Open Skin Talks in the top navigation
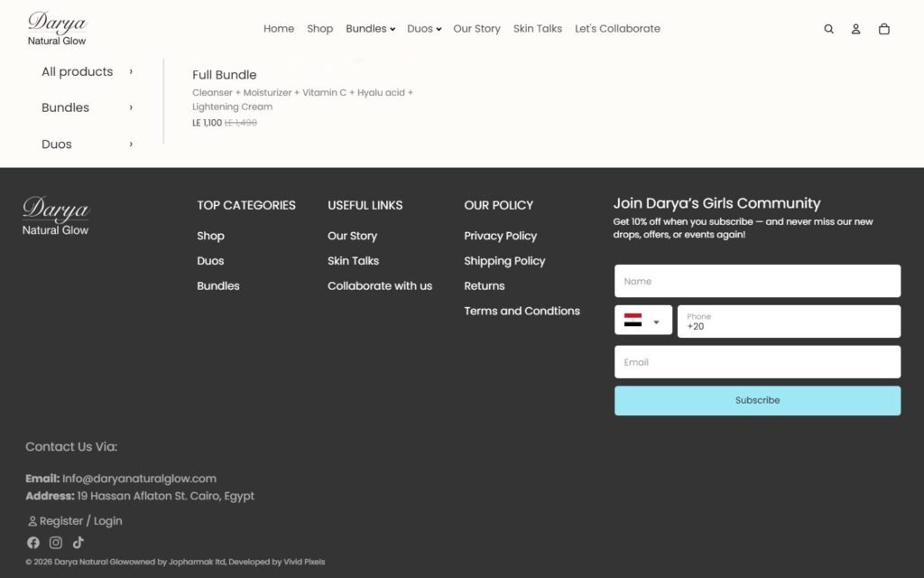 pos(538,28)
